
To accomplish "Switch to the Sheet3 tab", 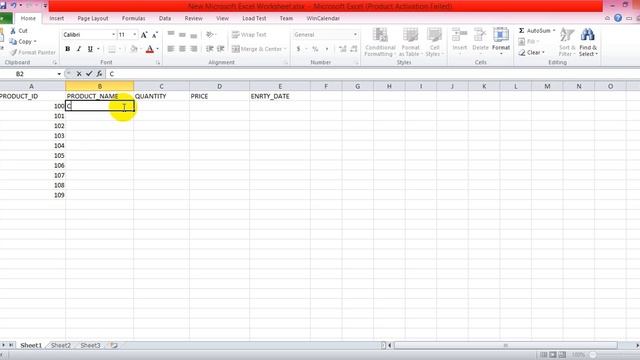I will pyautogui.click(x=90, y=346).
